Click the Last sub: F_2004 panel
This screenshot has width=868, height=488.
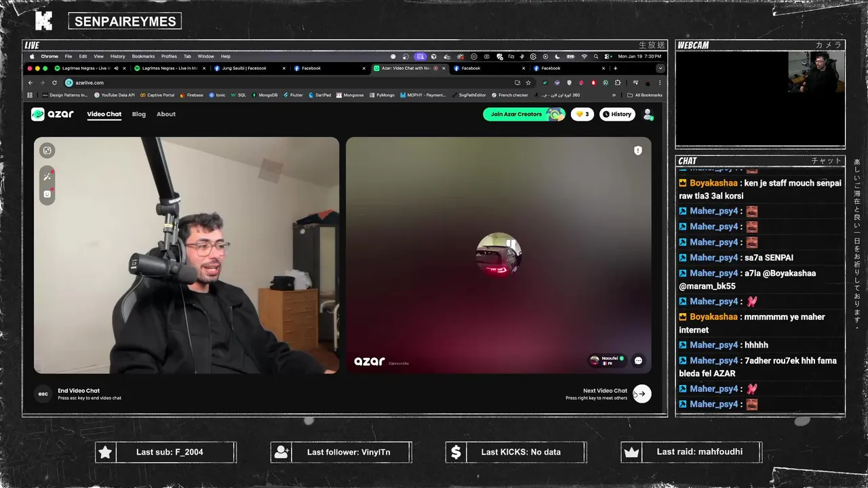pyautogui.click(x=165, y=452)
